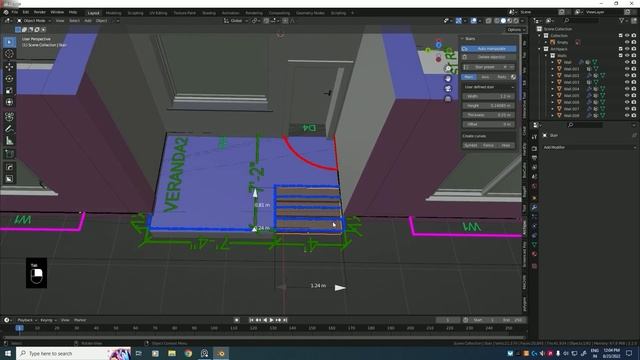The image size is (640, 360).
Task: Hide the Empty object via its eye icon
Action: [627, 42]
